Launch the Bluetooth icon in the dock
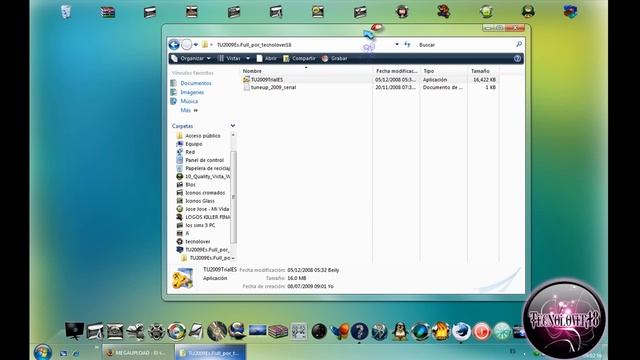 pos(380,331)
